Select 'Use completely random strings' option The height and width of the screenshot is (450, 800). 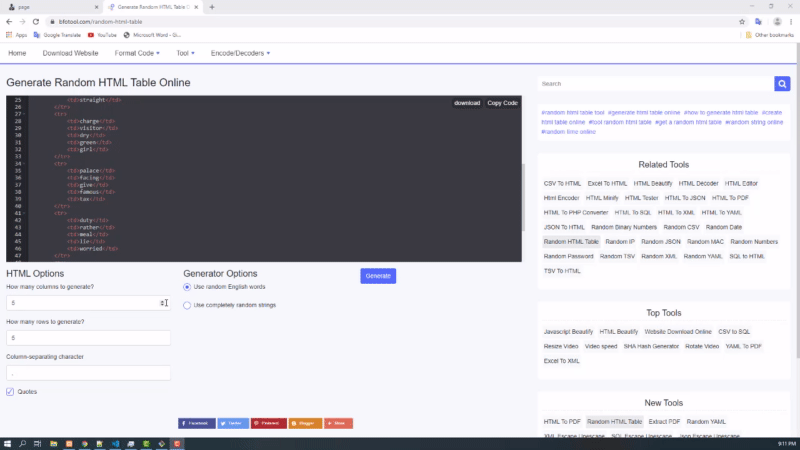pos(187,306)
